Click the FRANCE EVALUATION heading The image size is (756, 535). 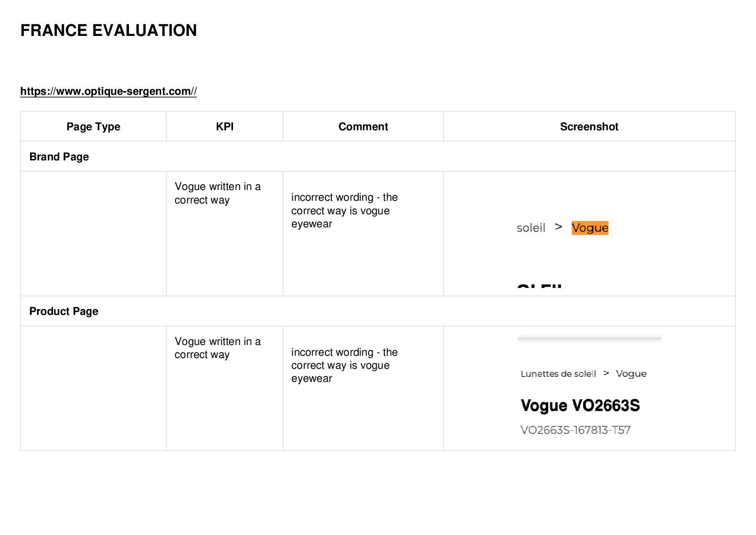point(109,31)
